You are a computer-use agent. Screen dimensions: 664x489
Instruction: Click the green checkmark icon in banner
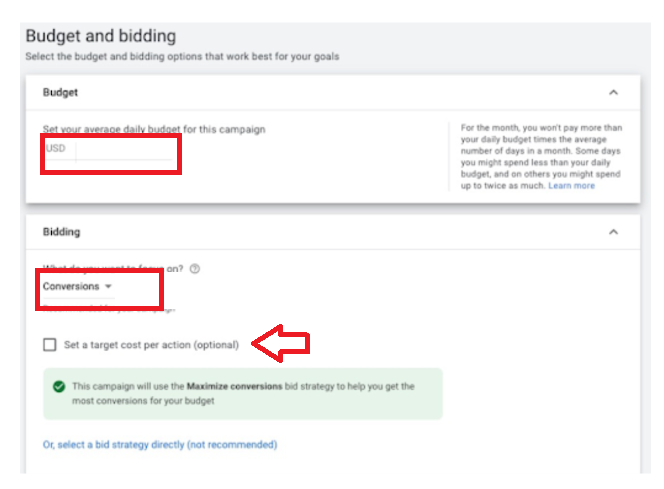click(x=59, y=387)
